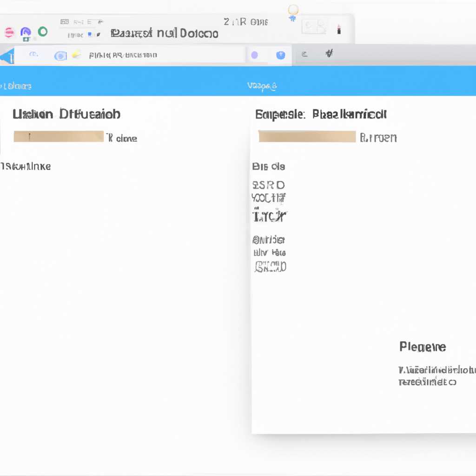476x476 pixels.
Task: Click the '1StuHlnke' text
Action: [x=26, y=166]
